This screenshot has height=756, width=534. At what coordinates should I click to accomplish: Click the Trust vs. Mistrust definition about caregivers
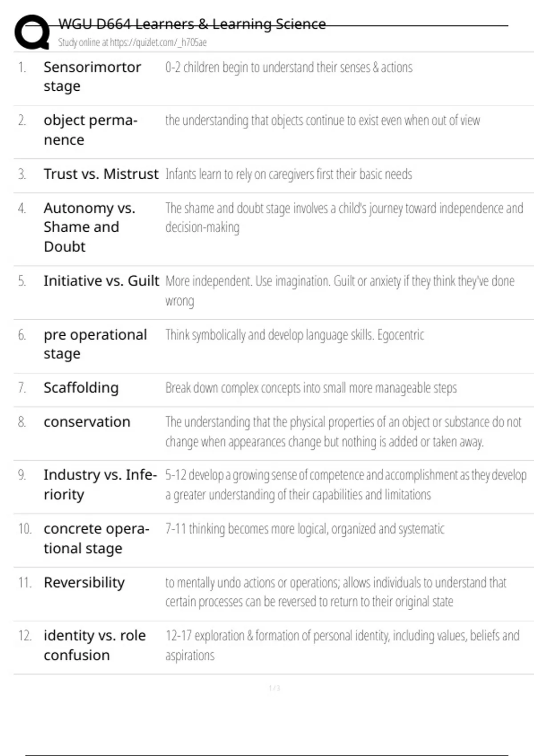[x=288, y=174]
